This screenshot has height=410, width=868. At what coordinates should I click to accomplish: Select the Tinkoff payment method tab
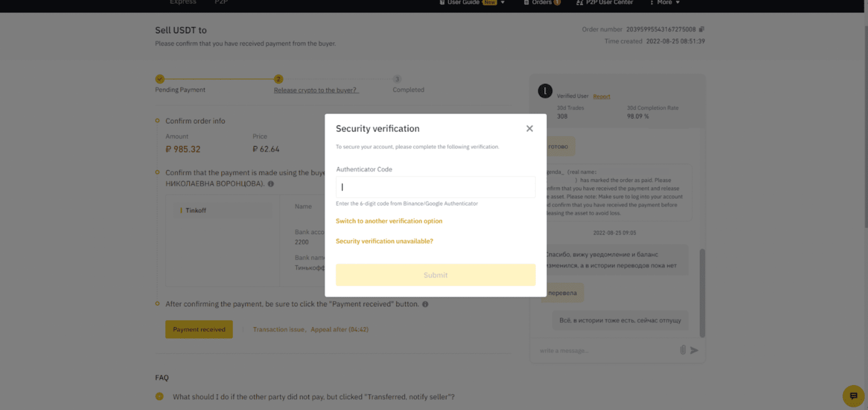coord(196,210)
